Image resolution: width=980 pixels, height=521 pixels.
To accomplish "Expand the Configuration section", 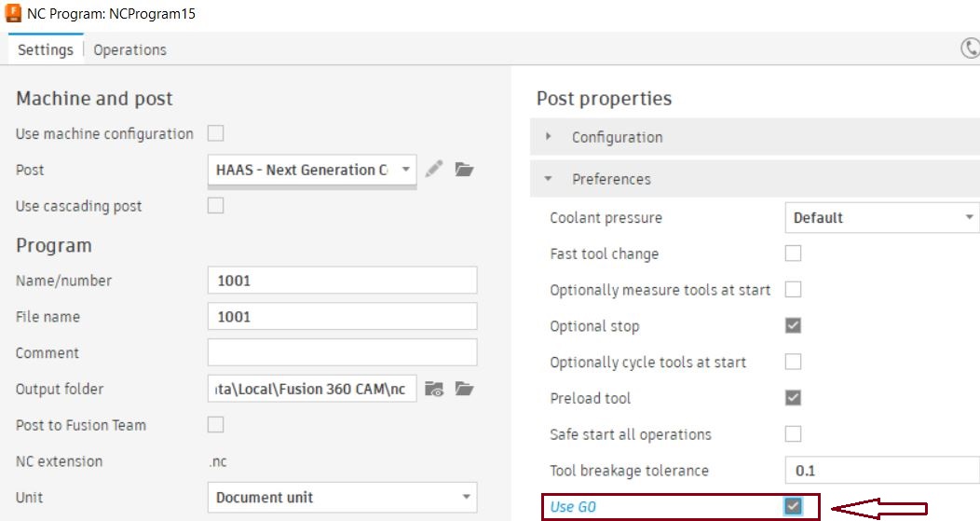I will pyautogui.click(x=617, y=137).
